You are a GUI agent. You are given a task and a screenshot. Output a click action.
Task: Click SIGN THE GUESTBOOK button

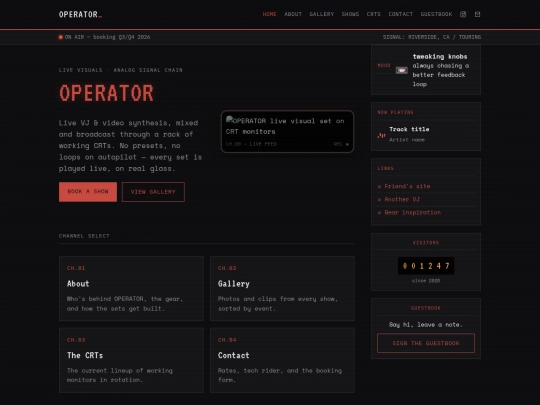426,343
